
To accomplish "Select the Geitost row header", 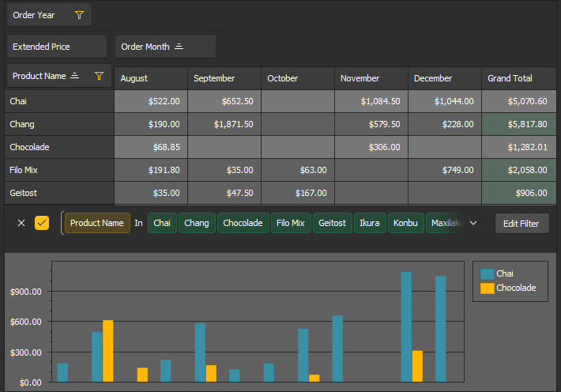I will pos(59,193).
